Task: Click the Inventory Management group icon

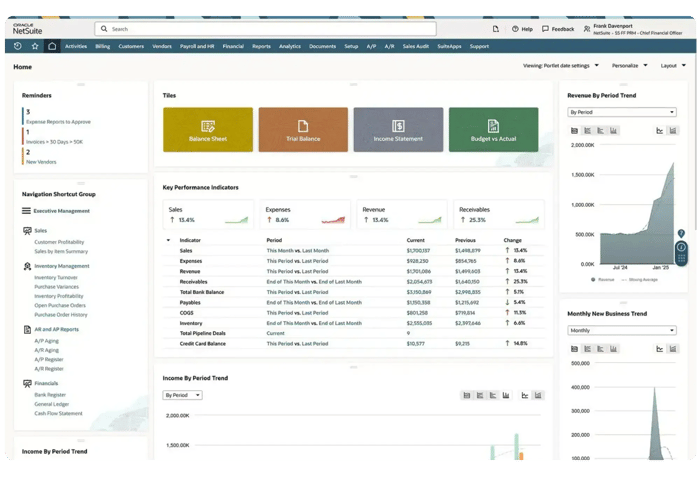Action: coord(27,266)
